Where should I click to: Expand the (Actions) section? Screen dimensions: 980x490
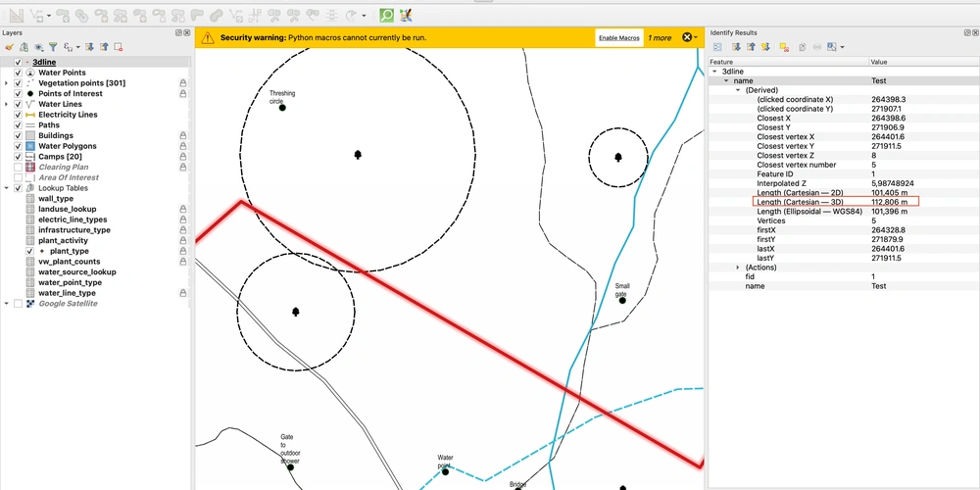(738, 268)
